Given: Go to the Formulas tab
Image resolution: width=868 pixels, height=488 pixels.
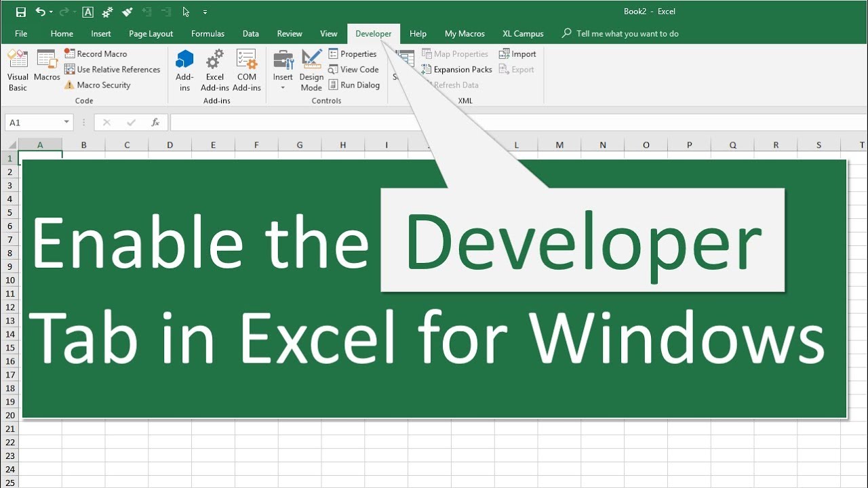Looking at the screenshot, I should [208, 33].
